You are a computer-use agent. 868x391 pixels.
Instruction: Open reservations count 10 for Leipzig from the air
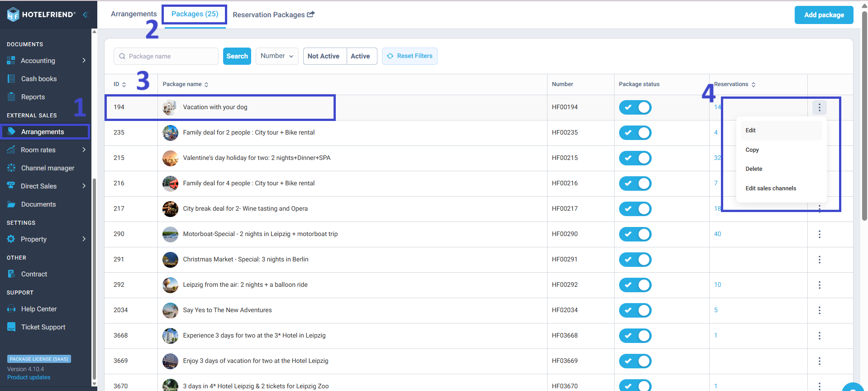point(717,285)
